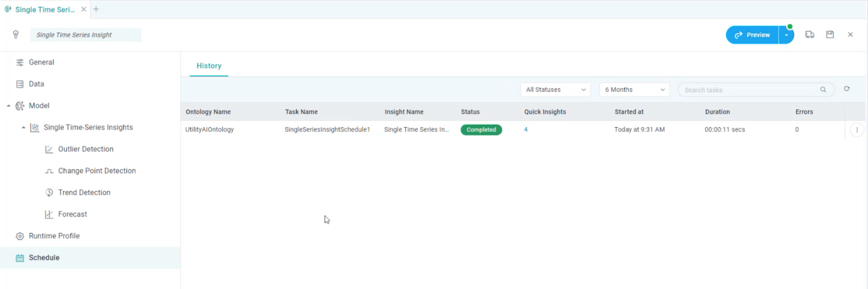Collapse the Single Time-Series Insights tree
868x289 pixels.
pyautogui.click(x=23, y=127)
